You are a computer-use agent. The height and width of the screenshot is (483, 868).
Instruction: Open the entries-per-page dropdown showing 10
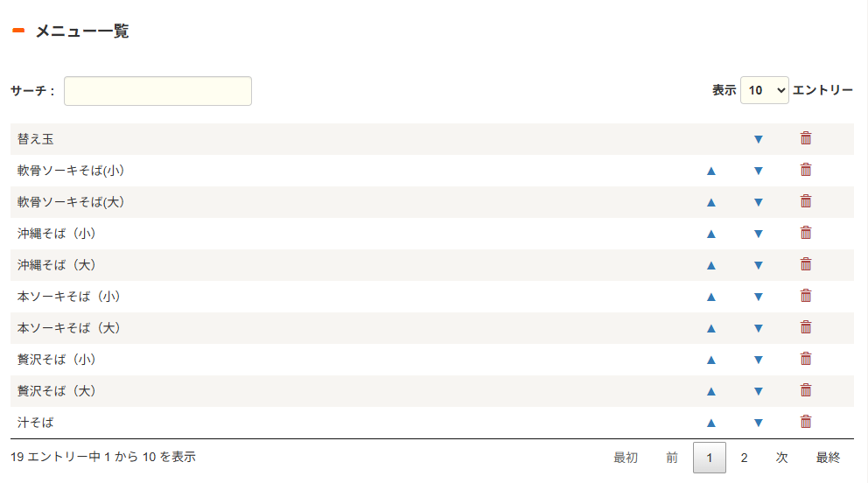click(765, 90)
